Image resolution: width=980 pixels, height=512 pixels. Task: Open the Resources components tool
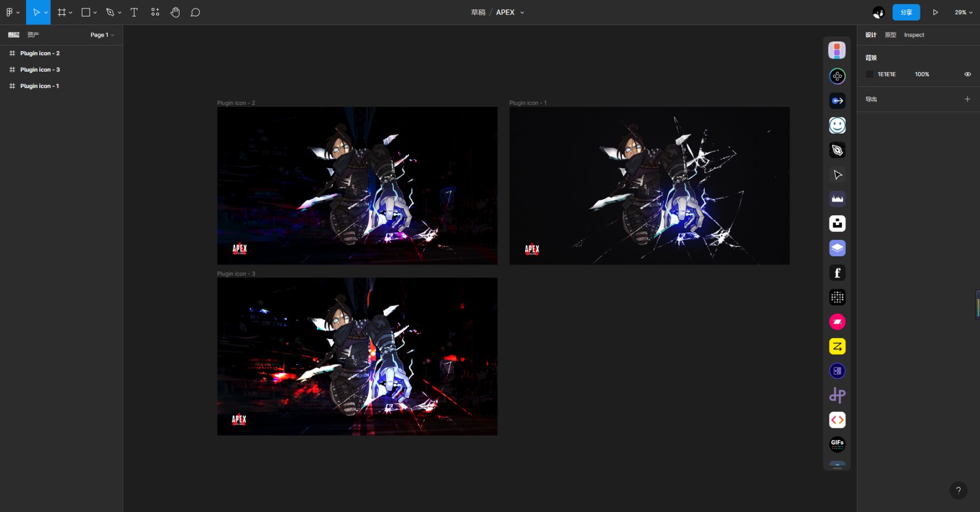155,12
